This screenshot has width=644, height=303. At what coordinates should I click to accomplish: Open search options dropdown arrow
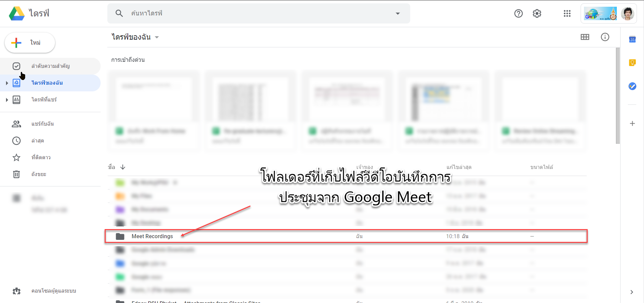[398, 13]
